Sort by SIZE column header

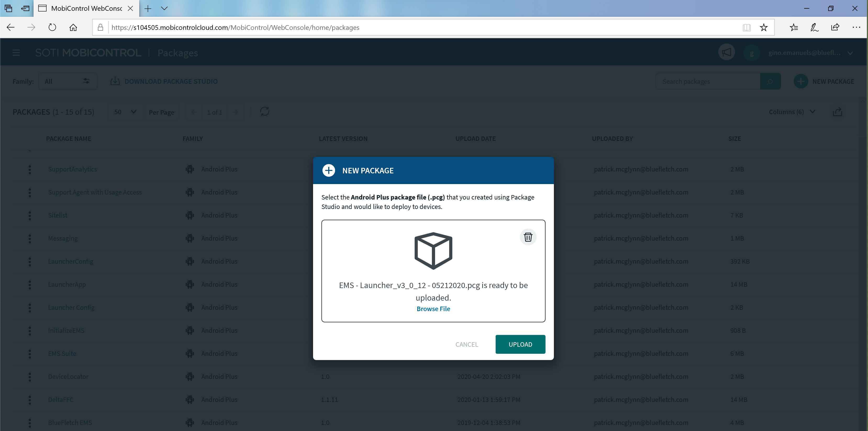735,139
